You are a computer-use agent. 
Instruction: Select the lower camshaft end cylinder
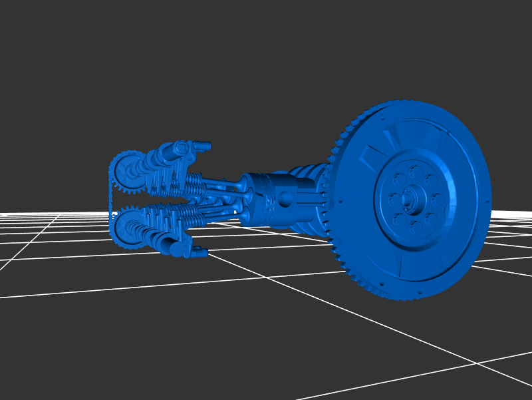tap(178, 249)
